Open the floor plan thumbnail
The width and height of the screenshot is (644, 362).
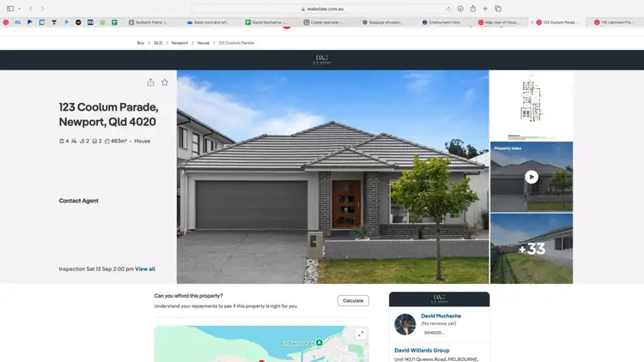click(532, 105)
